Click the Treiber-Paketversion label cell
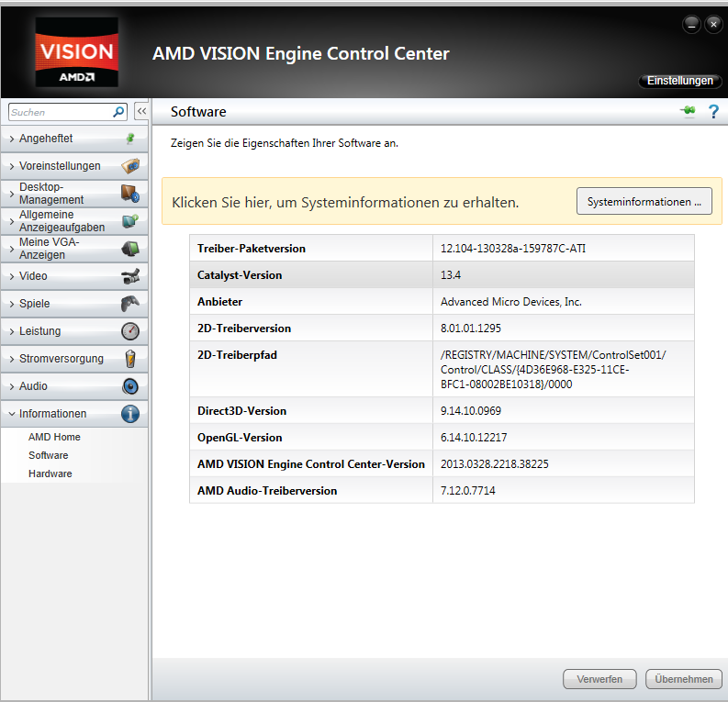 pos(311,249)
